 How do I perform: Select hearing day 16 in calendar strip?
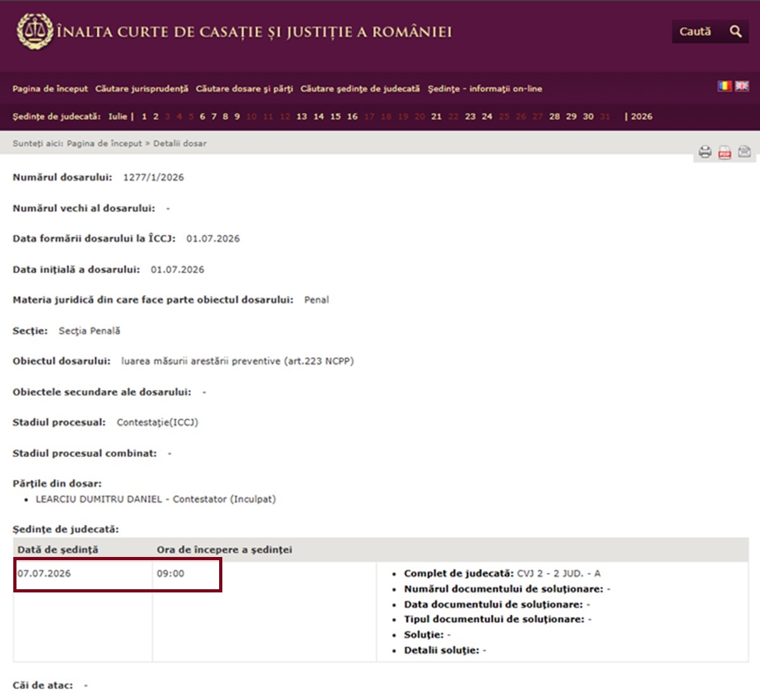click(352, 116)
